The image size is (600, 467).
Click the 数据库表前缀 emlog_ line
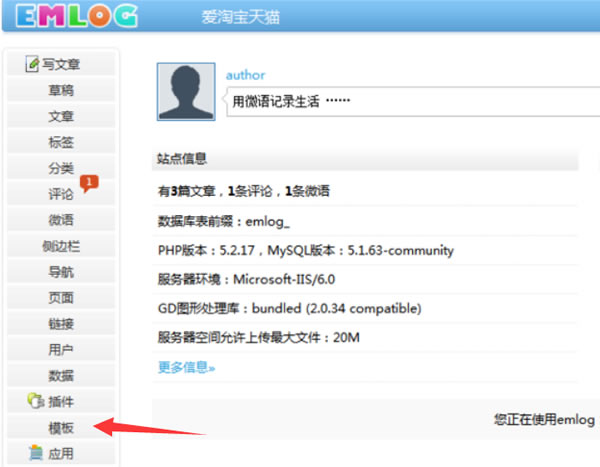point(224,221)
